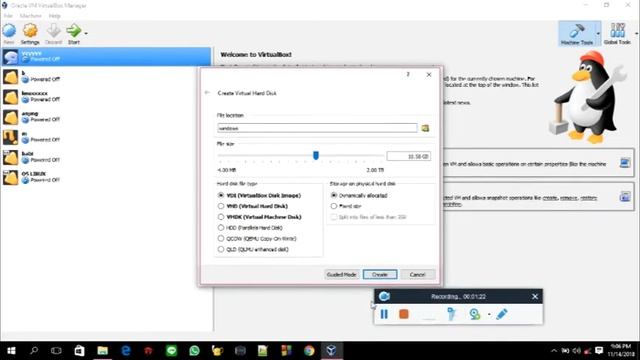Expand the Machine Tools dropdown arrow
Viewport: 640px width, 360px height.
coord(598,33)
